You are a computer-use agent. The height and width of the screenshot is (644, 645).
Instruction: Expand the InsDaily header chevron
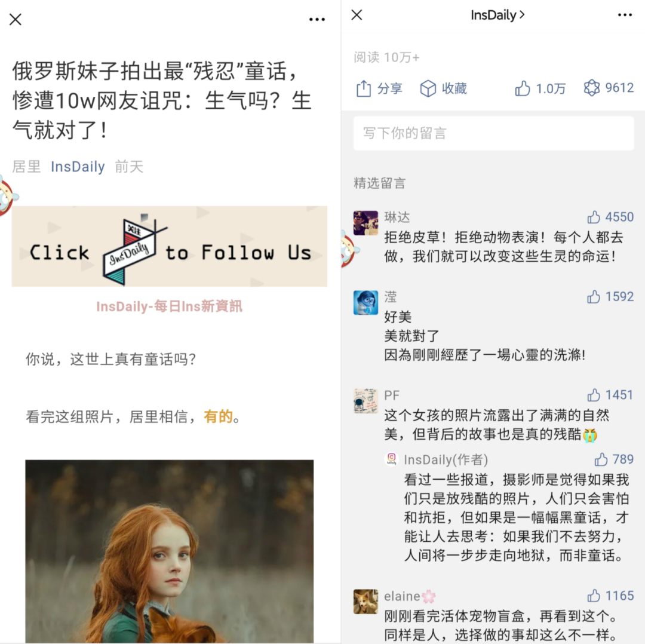click(x=522, y=15)
